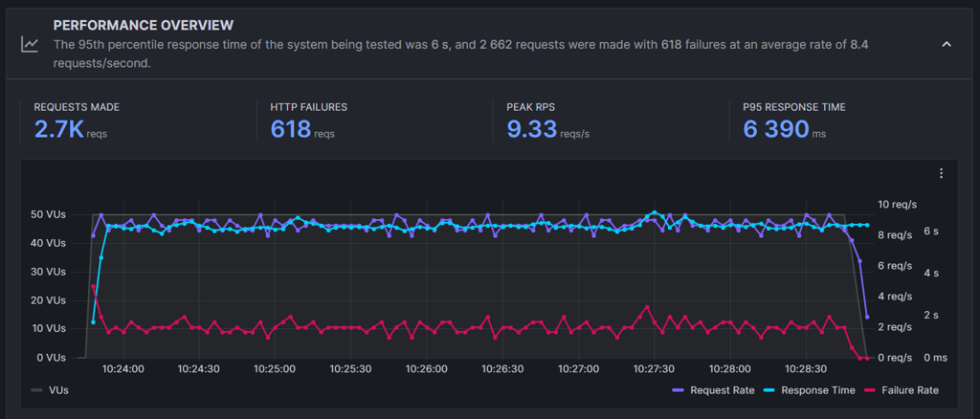Select the REQUESTS MADE 2.7K value
The height and width of the screenshot is (419, 980).
(x=58, y=129)
